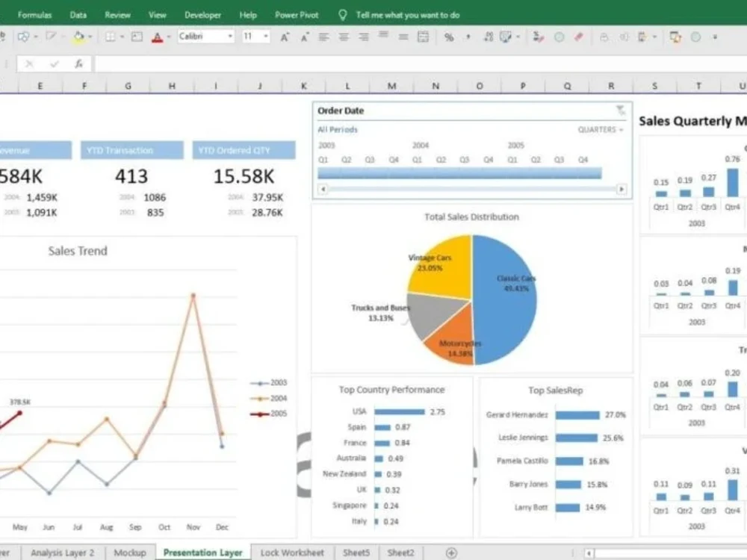
Task: Expand the Borders dropdown arrow
Action: [122, 37]
